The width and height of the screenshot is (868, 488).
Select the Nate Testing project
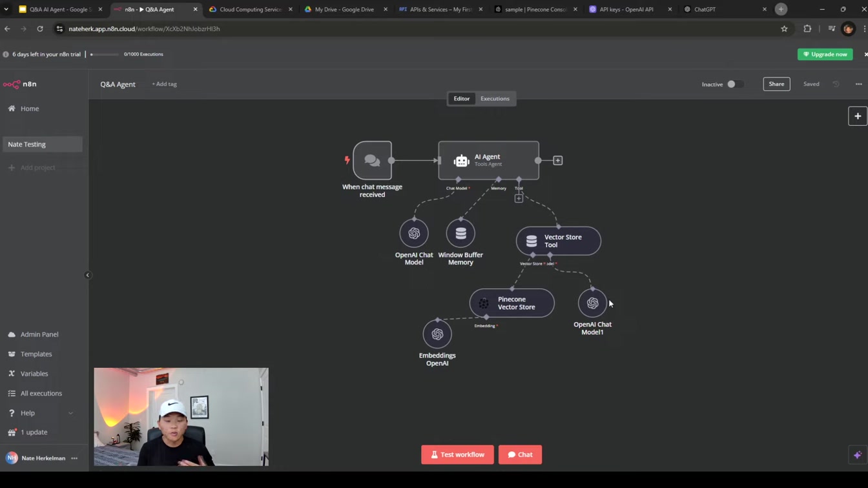(43, 144)
